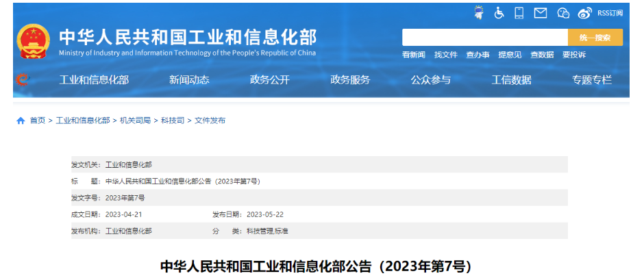644x278 pixels.
Task: Open the wheelchair accessibility mode icon
Action: click(x=499, y=13)
